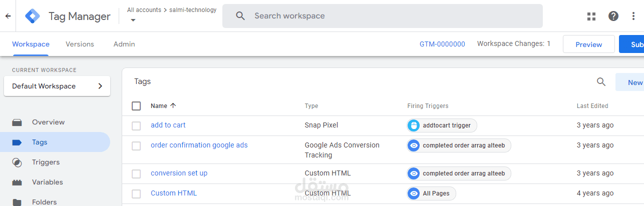Screen dimensions: 644x206
Task: Open the 'order confirmation google ads' tag
Action: pos(199,145)
